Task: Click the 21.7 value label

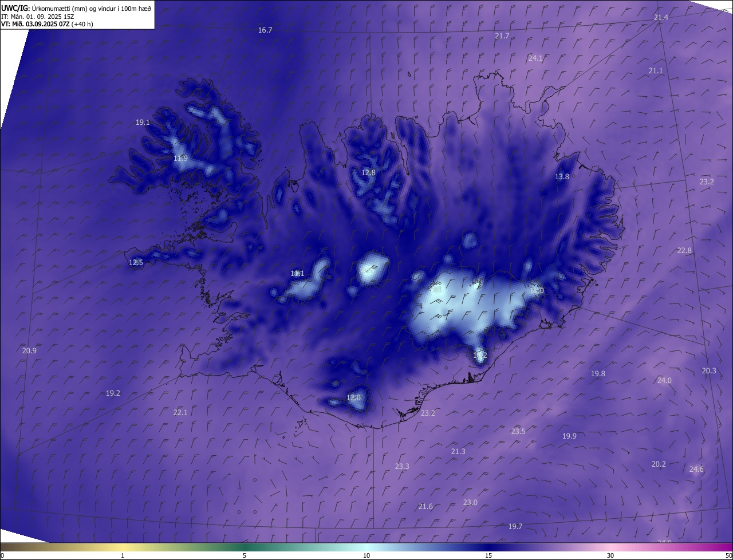Action: coord(502,36)
